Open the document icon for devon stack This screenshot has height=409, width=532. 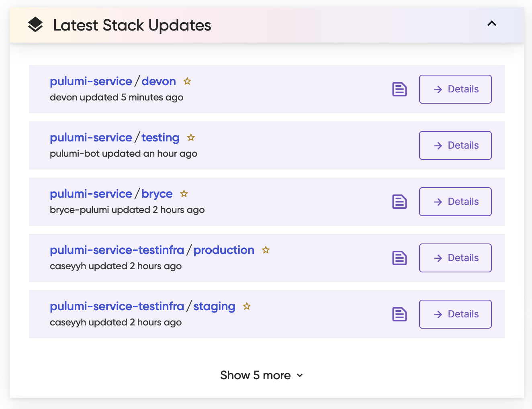(399, 89)
